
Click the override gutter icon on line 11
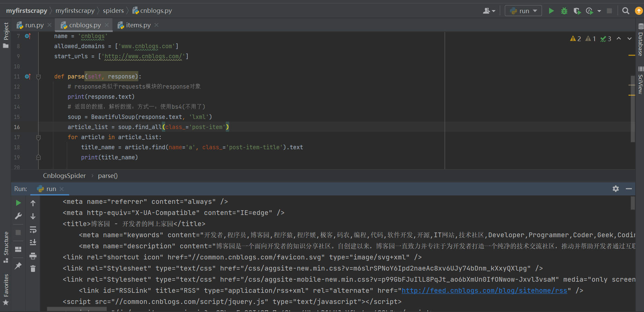[x=28, y=76]
